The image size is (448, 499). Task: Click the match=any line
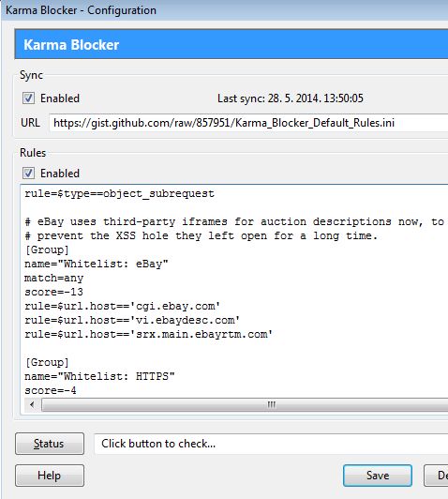(53, 279)
